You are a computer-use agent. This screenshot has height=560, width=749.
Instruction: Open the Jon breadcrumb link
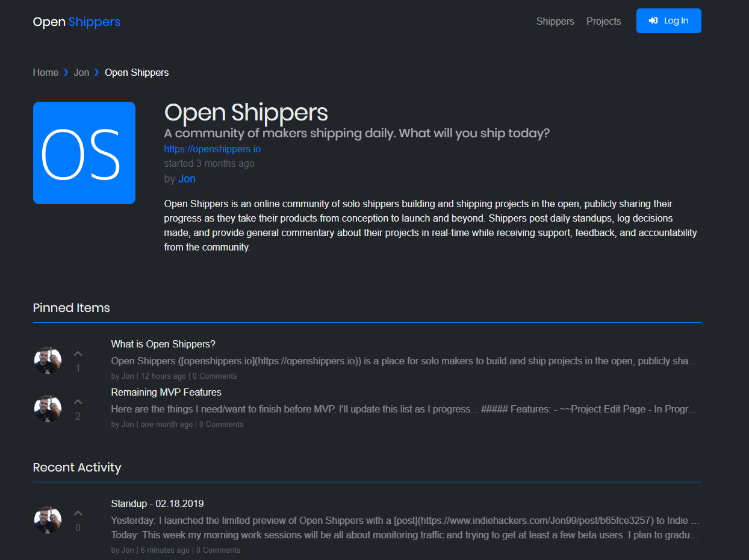coord(81,72)
